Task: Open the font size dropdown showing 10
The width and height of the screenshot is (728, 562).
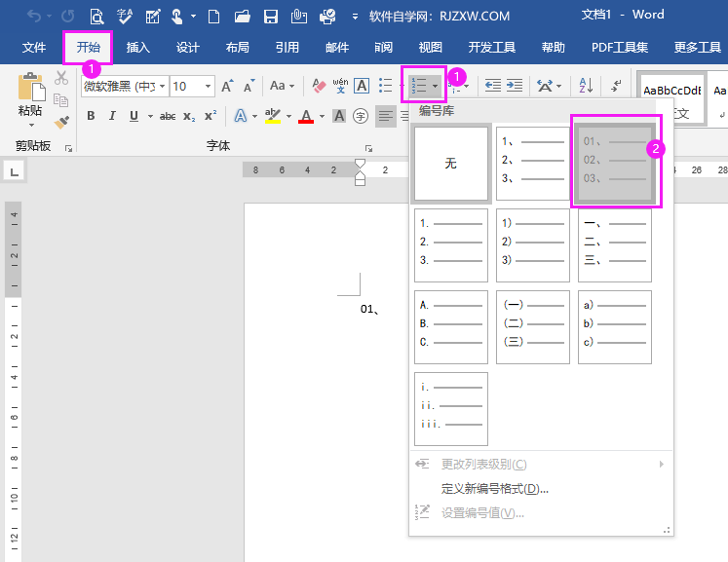Action: tap(208, 87)
